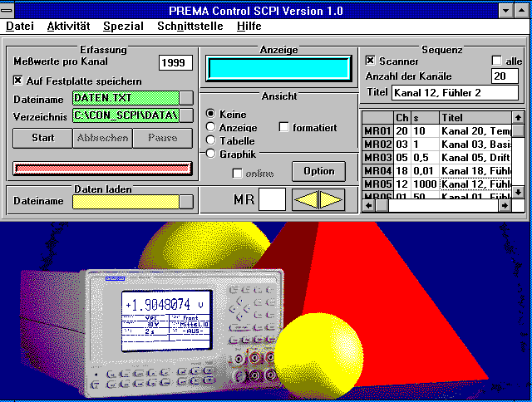Click the red progress bar
The height and width of the screenshot is (402, 532).
tap(102, 169)
